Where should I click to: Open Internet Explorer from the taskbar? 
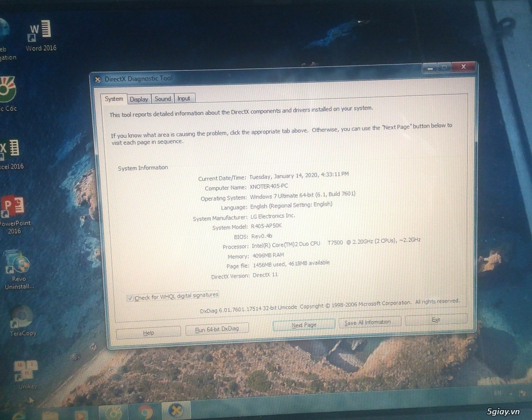coord(19,415)
